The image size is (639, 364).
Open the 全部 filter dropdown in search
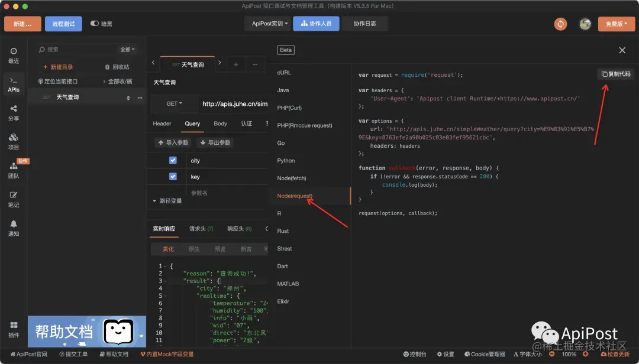[127, 50]
